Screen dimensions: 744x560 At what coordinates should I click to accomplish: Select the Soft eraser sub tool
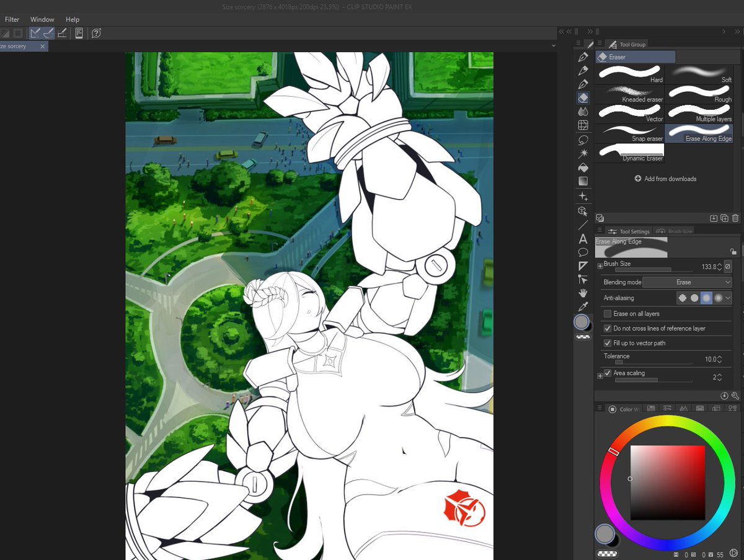tap(699, 74)
